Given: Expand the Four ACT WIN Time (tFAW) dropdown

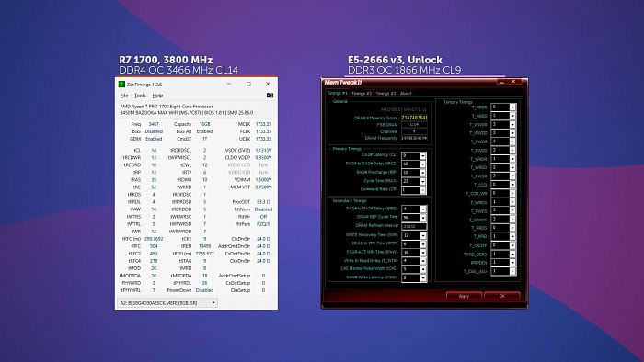Looking at the screenshot, I should [x=423, y=253].
